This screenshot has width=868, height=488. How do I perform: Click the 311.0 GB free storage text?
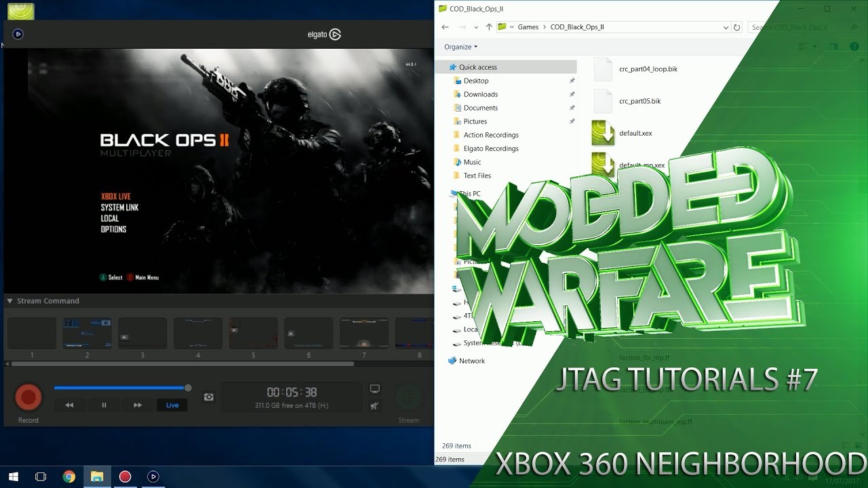pyautogui.click(x=292, y=406)
